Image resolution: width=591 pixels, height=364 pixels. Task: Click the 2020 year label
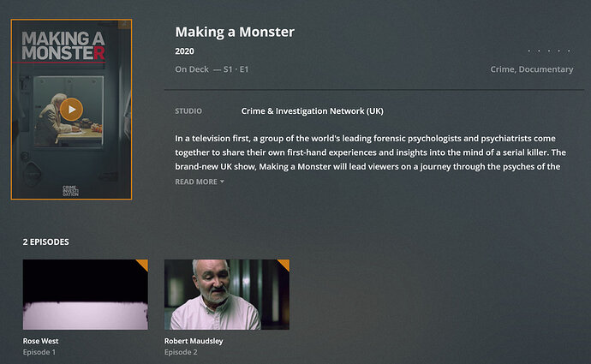pos(185,51)
